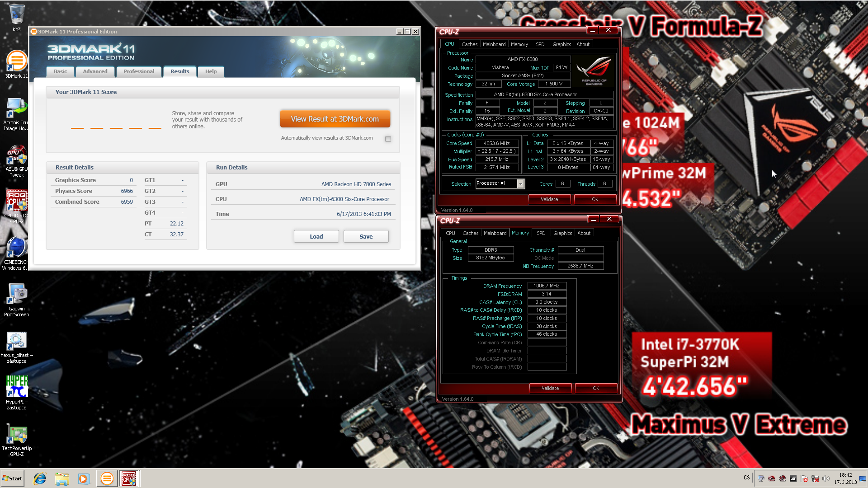Open SPD tab in upper CPU-Z window

540,44
